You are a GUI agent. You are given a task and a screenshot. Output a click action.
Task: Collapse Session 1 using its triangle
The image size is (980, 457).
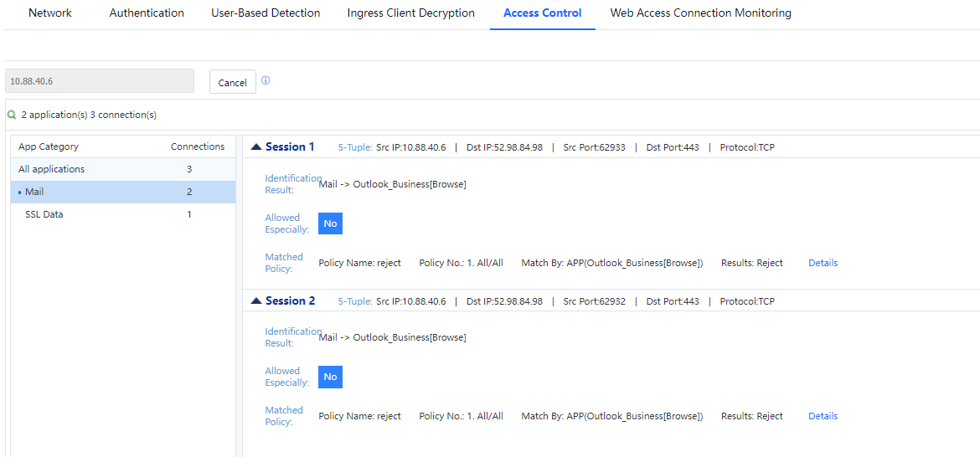(x=256, y=147)
